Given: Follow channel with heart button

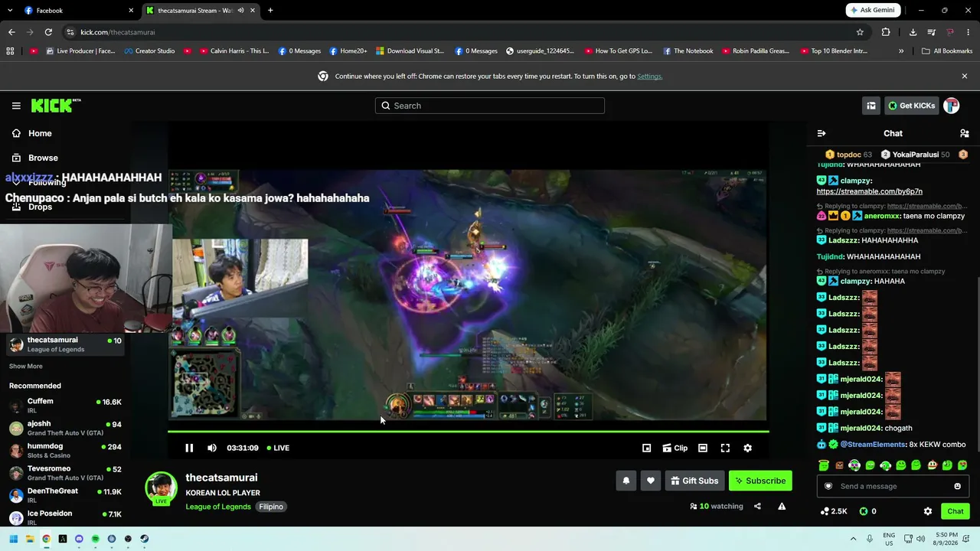Looking at the screenshot, I should click(651, 481).
